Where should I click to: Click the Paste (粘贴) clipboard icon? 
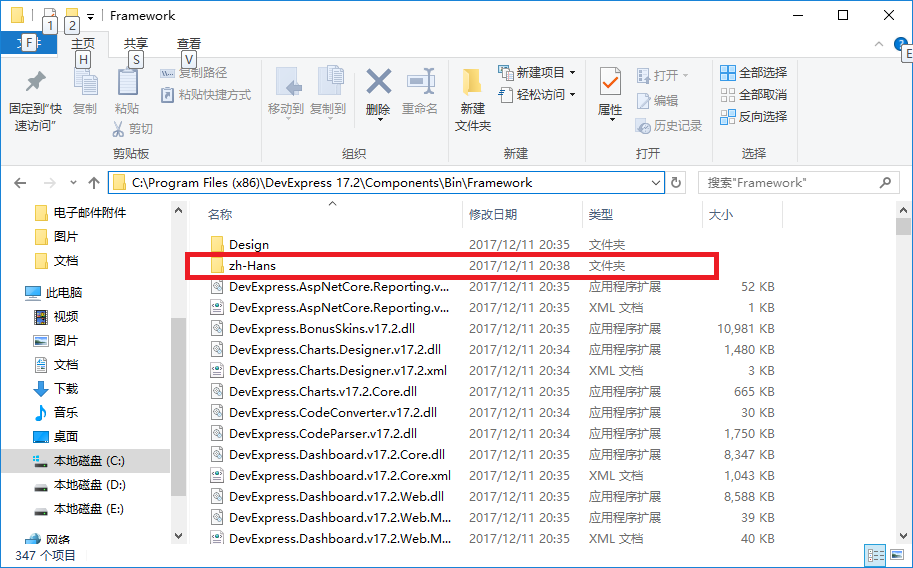[128, 82]
